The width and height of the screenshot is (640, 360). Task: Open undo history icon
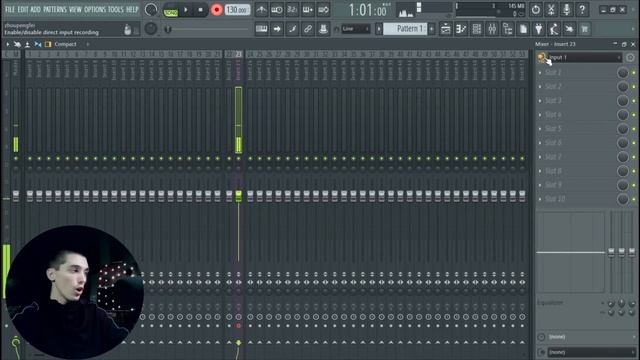[536, 9]
